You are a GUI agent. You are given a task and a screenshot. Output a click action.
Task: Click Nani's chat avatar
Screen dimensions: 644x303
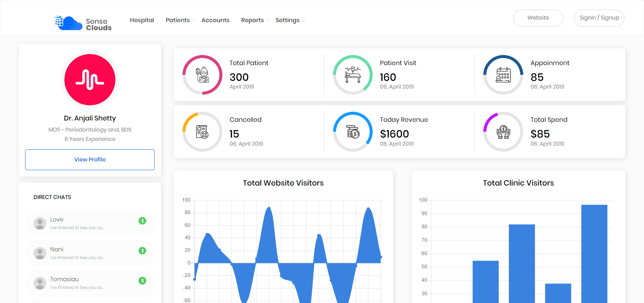(40, 253)
